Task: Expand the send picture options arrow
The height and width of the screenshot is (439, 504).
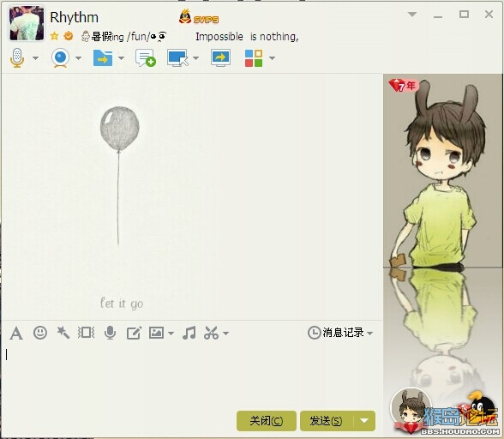Action: [171, 334]
